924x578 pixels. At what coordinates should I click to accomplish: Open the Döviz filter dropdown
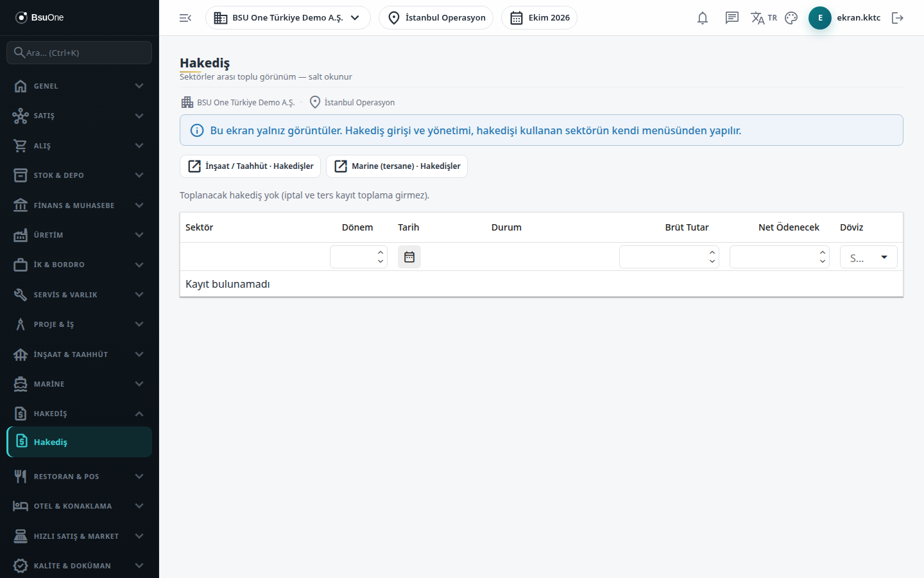point(869,257)
